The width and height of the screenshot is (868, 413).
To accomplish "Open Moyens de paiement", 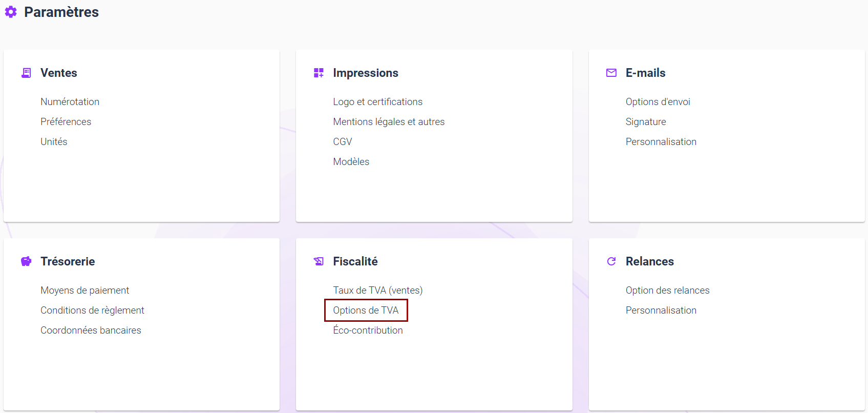I will (85, 290).
